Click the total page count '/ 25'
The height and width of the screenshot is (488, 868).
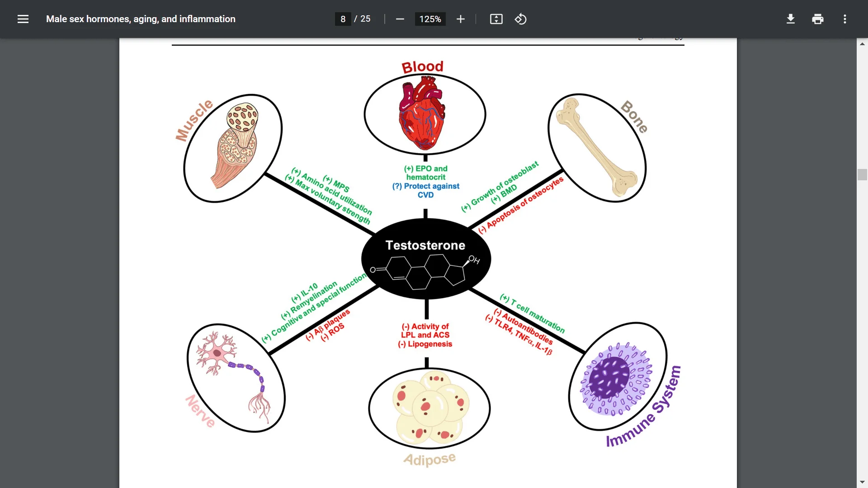362,19
